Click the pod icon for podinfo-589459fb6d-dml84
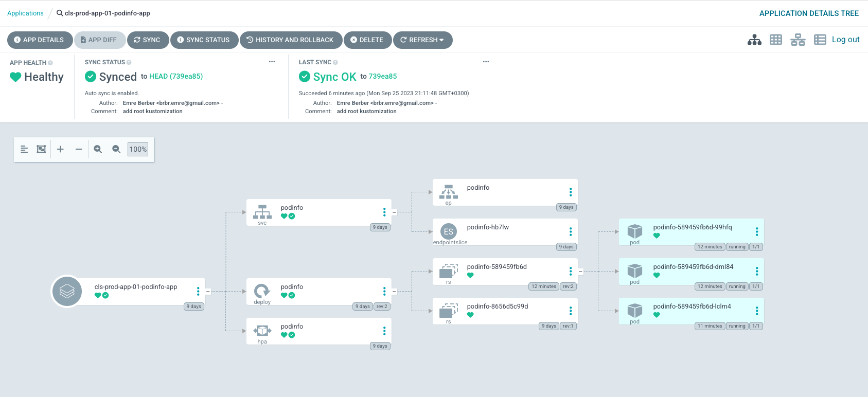Viewport: 868px width, 397px height. (635, 270)
